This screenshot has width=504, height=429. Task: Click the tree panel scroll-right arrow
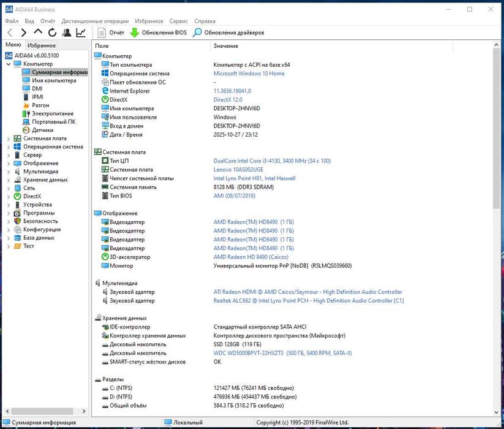84,411
